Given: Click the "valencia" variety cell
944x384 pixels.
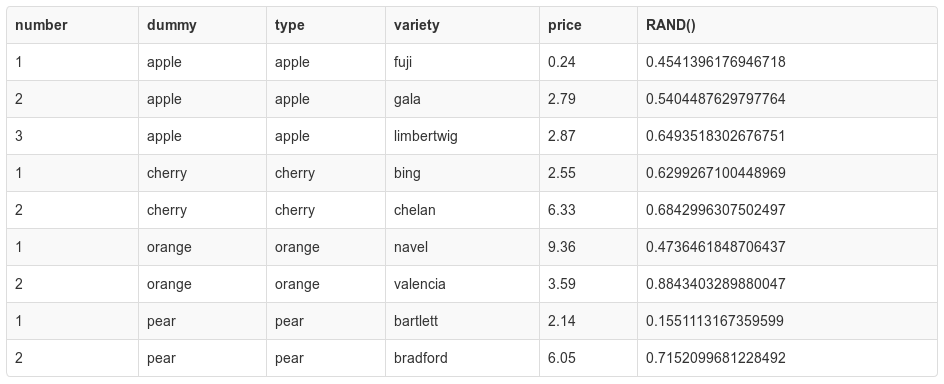Looking at the screenshot, I should point(462,284).
